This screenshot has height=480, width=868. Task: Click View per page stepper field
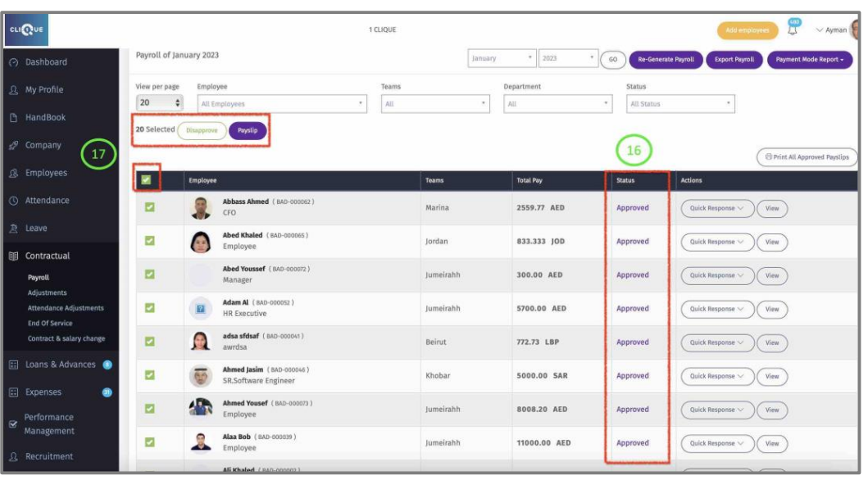pyautogui.click(x=159, y=103)
